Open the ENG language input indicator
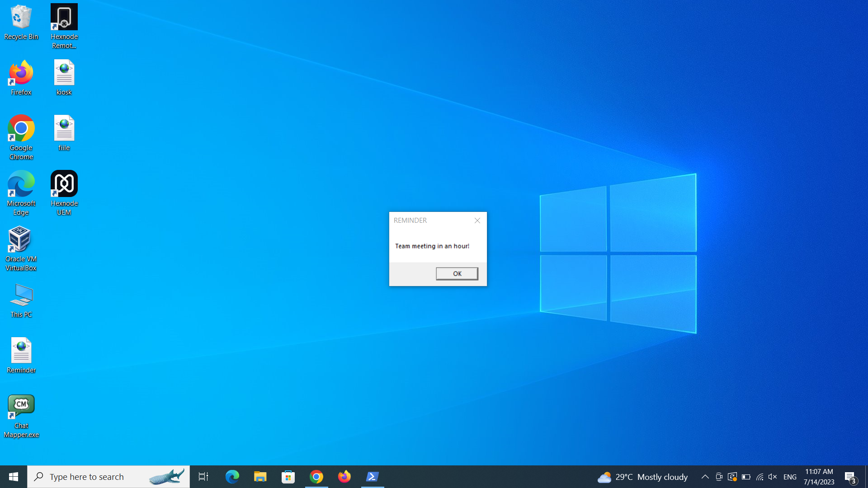868x488 pixels. pos(790,477)
